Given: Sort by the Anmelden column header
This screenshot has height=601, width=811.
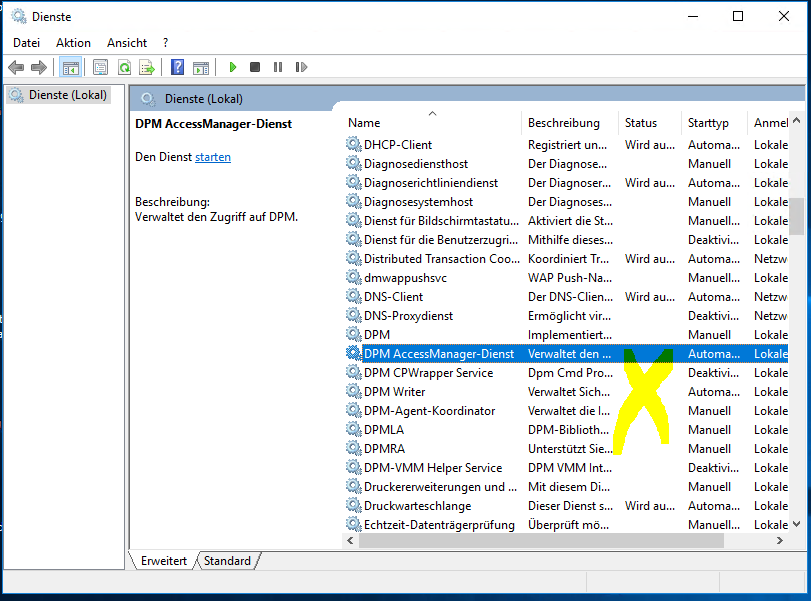Looking at the screenshot, I should [x=768, y=123].
